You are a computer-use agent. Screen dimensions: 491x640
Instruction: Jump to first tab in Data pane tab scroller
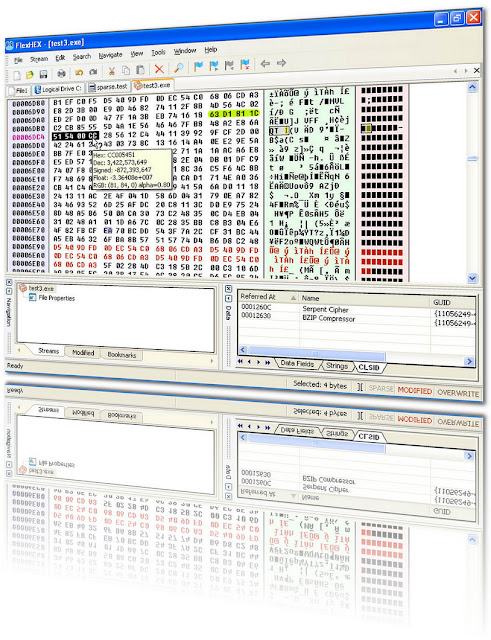[x=240, y=361]
